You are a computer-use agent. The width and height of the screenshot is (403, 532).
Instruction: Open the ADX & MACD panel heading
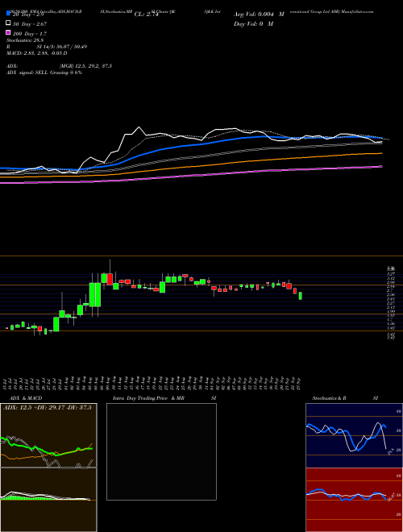[26, 398]
